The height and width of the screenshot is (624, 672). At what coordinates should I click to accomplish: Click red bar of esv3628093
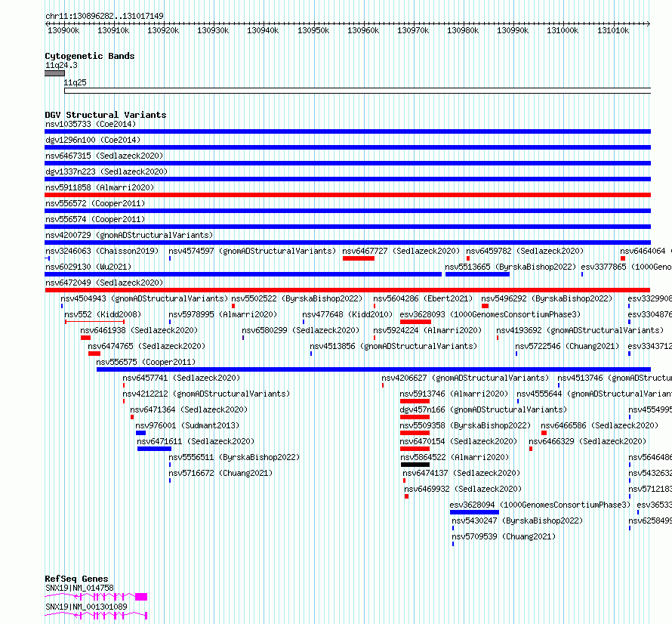coord(415,322)
